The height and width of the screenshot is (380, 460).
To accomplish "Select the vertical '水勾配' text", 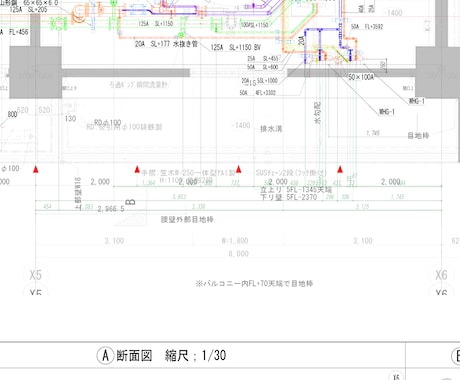I will (317, 113).
